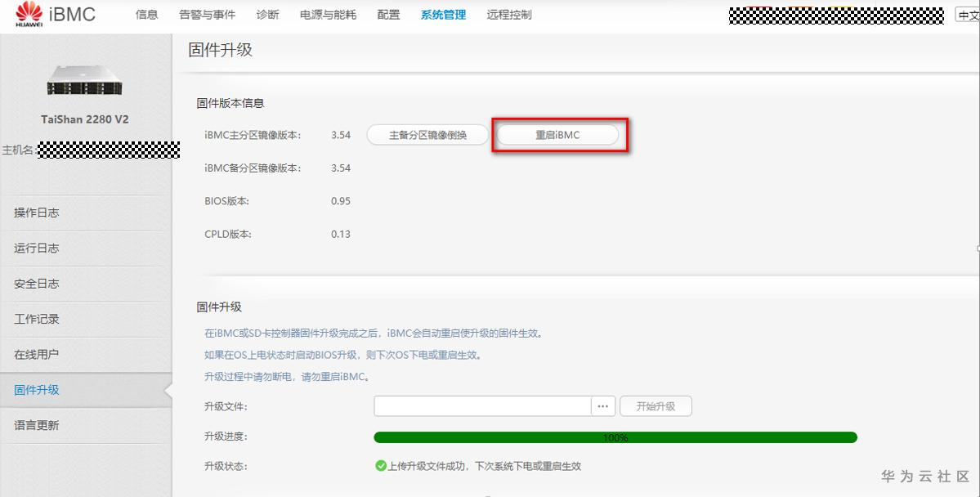Open the 电源与能耗 menu
Image resolution: width=980 pixels, height=497 pixels.
328,15
